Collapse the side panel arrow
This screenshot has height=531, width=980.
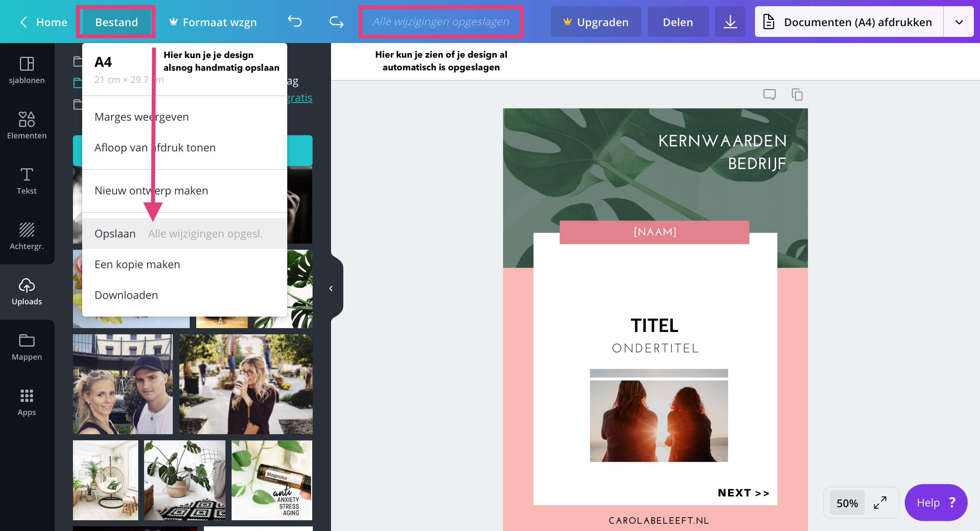[x=331, y=289]
